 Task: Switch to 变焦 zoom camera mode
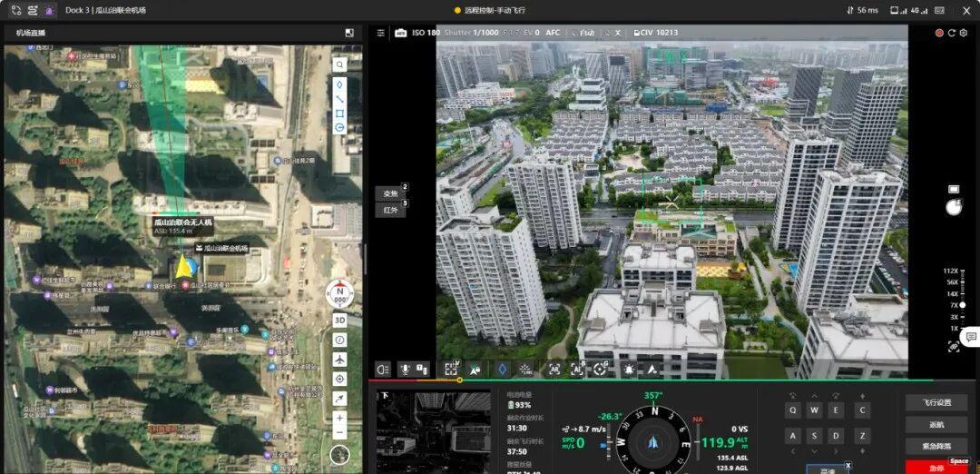click(x=391, y=193)
